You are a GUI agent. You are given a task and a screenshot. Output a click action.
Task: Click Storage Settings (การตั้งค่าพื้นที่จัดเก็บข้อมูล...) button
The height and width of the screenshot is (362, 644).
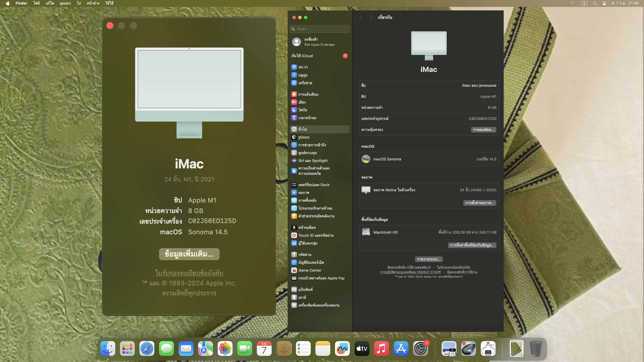click(472, 245)
